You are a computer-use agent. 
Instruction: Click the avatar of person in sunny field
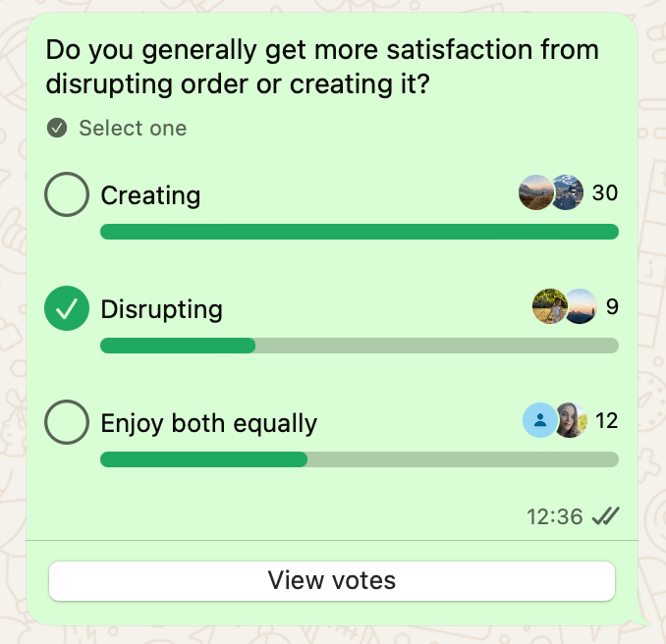pyautogui.click(x=548, y=306)
